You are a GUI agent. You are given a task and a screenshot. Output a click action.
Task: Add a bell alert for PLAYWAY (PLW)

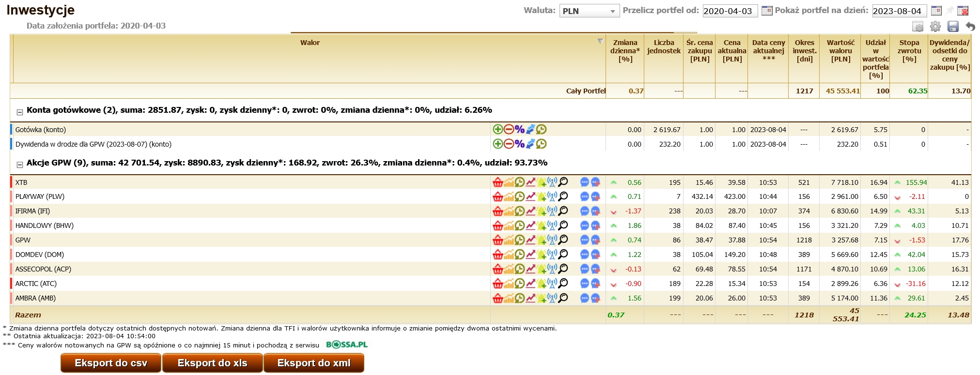coord(542,197)
